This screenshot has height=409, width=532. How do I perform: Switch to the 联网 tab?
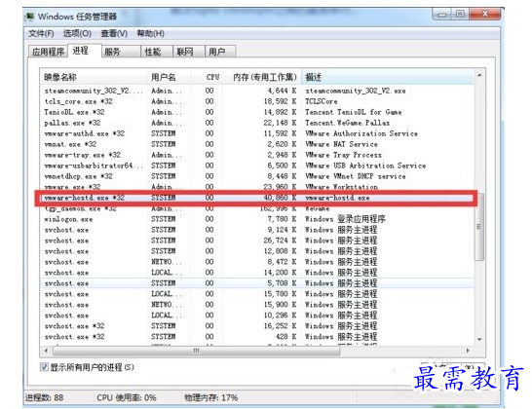pyautogui.click(x=189, y=52)
